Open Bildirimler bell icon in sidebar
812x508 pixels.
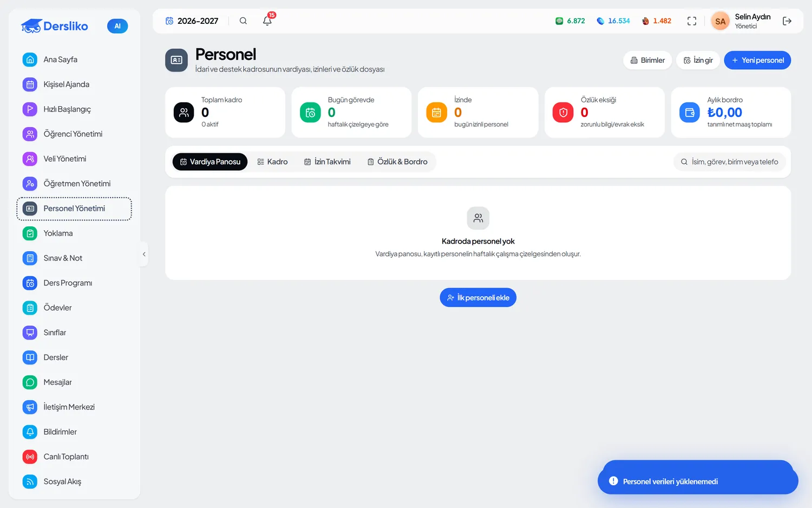(x=30, y=432)
